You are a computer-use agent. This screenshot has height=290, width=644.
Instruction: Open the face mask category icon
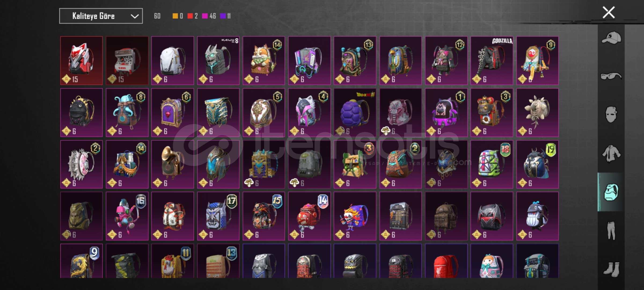coord(611,115)
